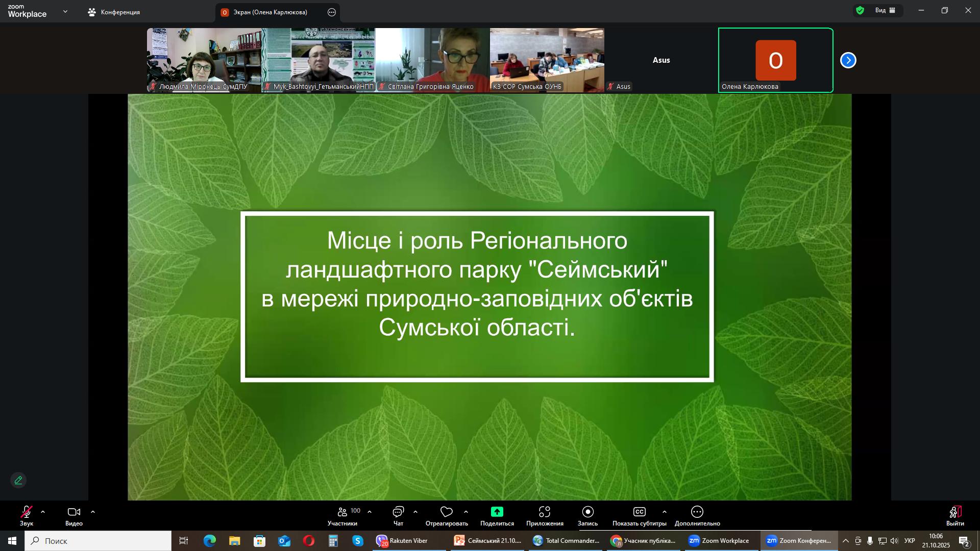Screen dimensions: 980x551
Task: Show next participants with blue arrow
Action: [x=848, y=60]
